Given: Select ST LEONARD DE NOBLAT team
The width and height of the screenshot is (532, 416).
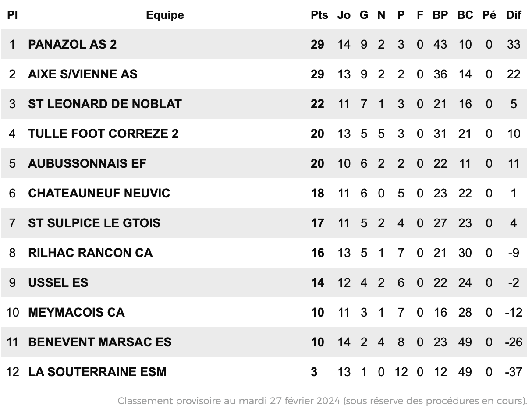Looking at the screenshot, I should click(105, 104).
